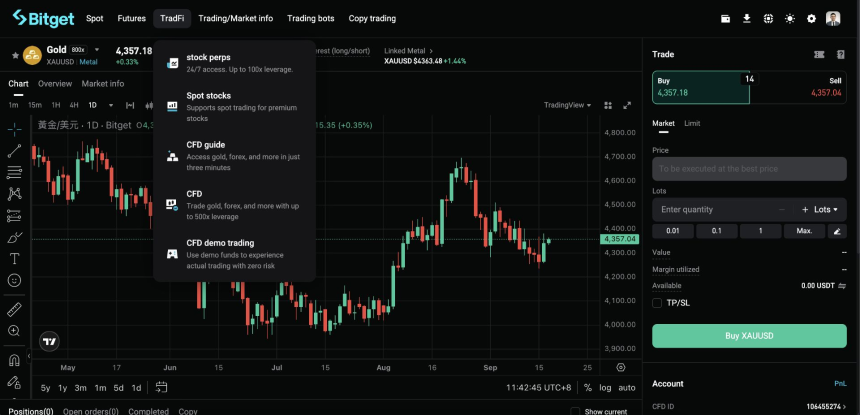Open the CFD guide menu entry

click(x=234, y=156)
